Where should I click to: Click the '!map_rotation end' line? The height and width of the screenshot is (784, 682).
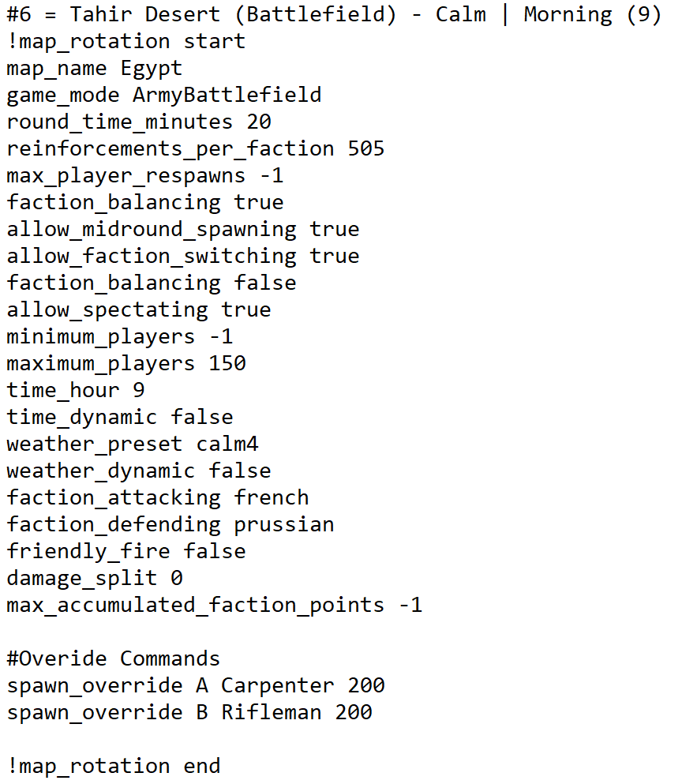(114, 766)
